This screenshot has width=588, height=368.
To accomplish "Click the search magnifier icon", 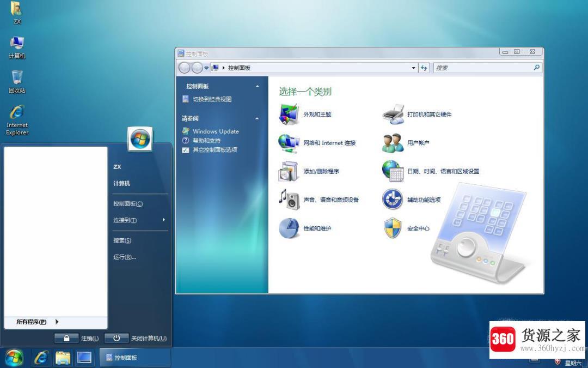I will 537,68.
